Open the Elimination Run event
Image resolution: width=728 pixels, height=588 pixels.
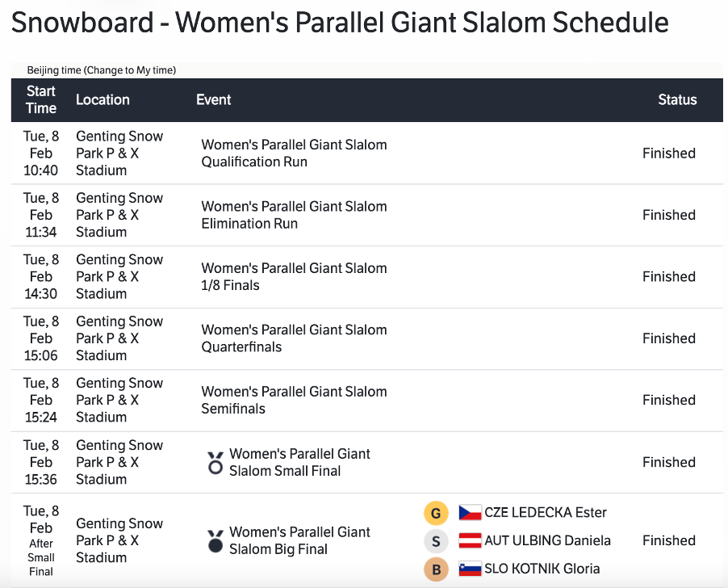pyautogui.click(x=294, y=215)
